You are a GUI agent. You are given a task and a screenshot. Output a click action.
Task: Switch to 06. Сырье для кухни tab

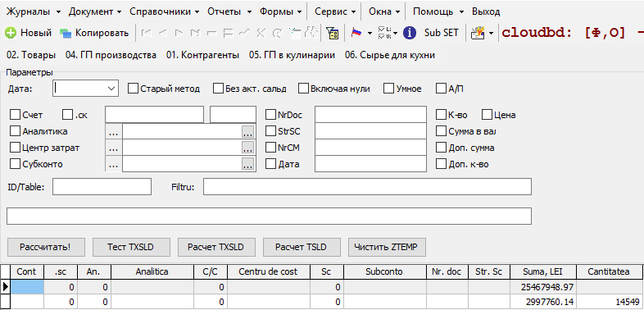coord(390,55)
